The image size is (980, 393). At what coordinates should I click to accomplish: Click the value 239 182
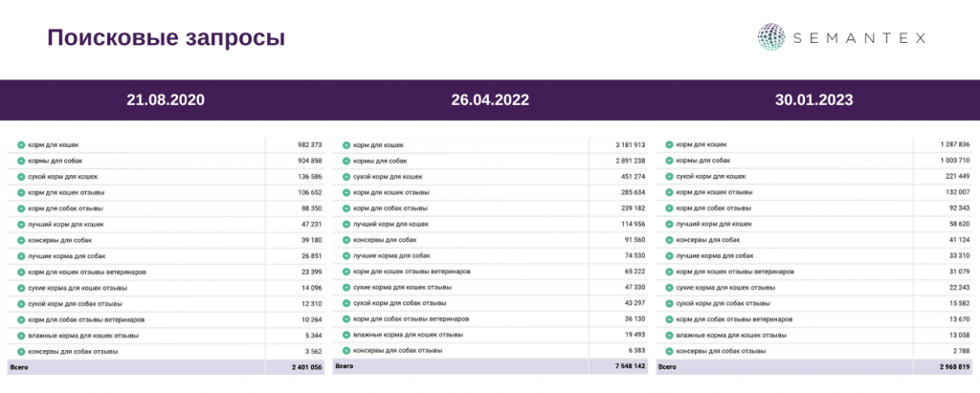(x=634, y=208)
